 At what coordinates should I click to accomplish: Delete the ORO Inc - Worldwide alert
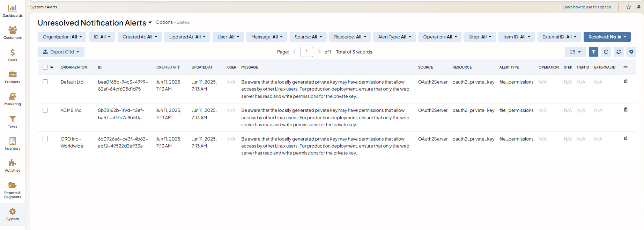626,138
